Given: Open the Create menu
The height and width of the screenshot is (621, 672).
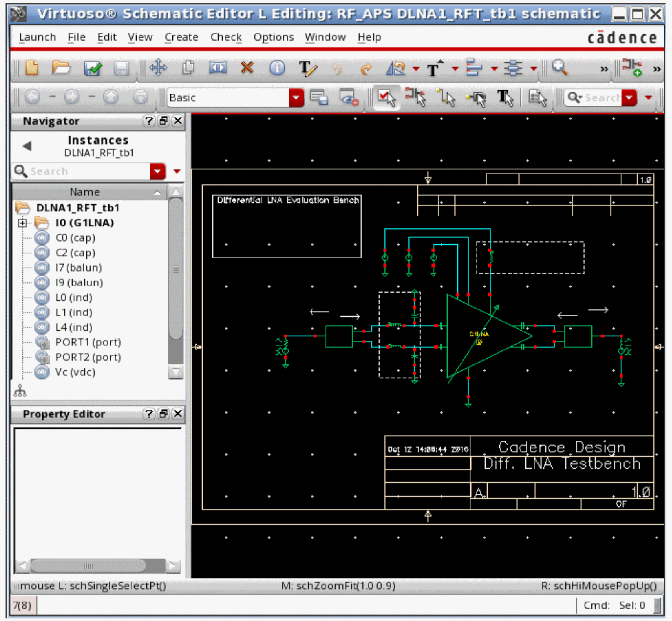Looking at the screenshot, I should pyautogui.click(x=181, y=37).
